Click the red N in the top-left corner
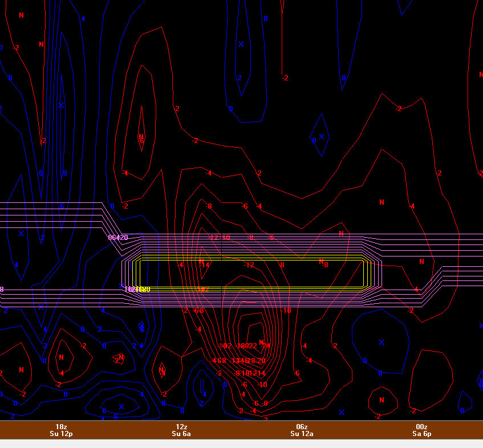This screenshot has width=483, height=448. [x=22, y=15]
